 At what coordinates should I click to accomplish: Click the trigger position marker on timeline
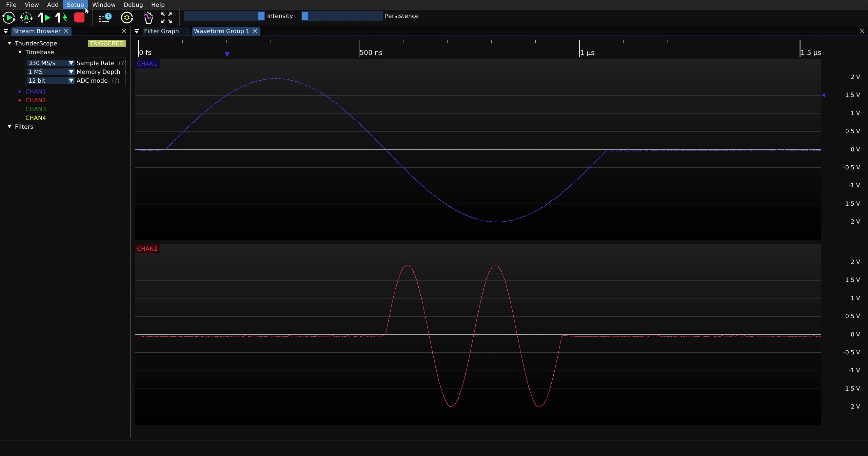227,54
